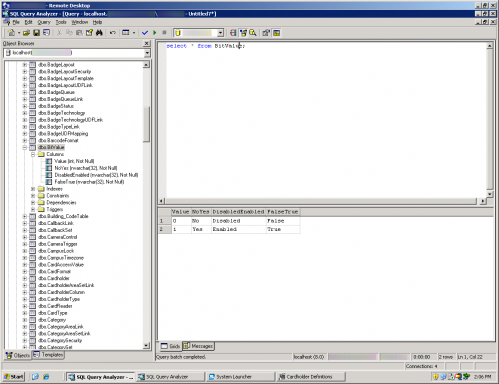The image size is (499, 384).
Task: Click the Insert Template icon next to Save
Action: coord(46,33)
